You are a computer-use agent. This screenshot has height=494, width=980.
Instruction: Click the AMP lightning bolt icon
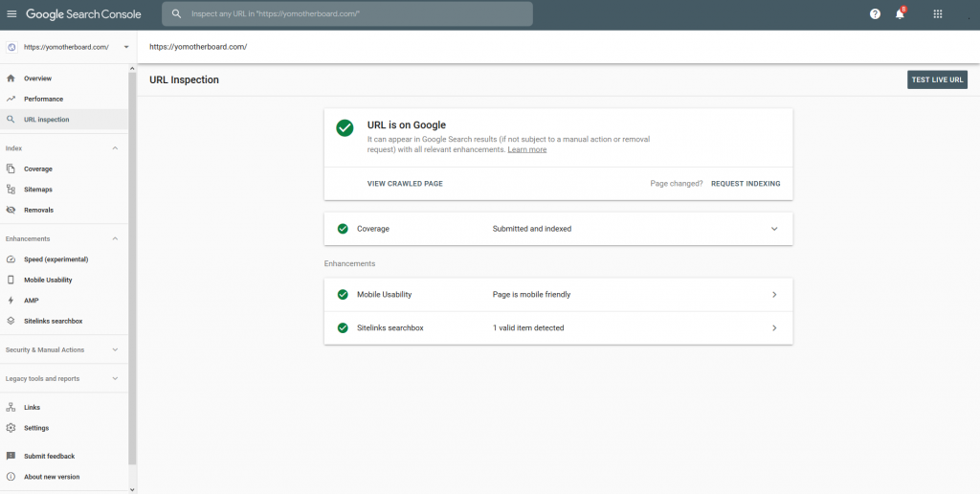click(11, 301)
